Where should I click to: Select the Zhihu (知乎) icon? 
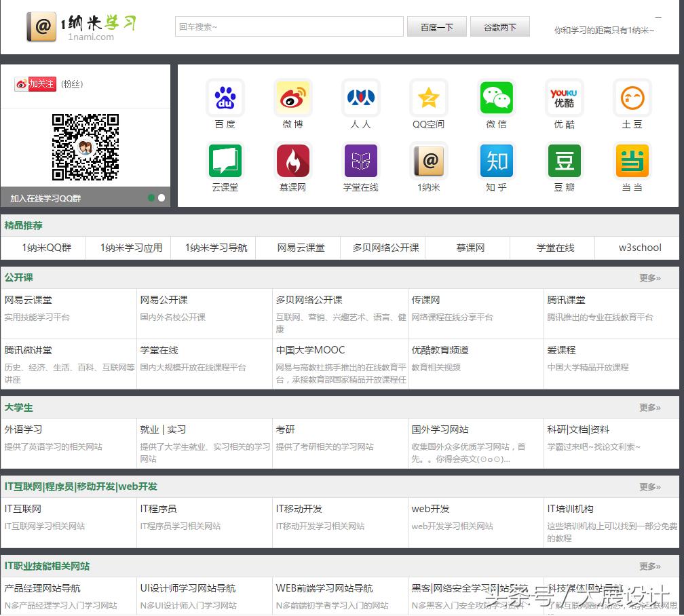point(496,161)
